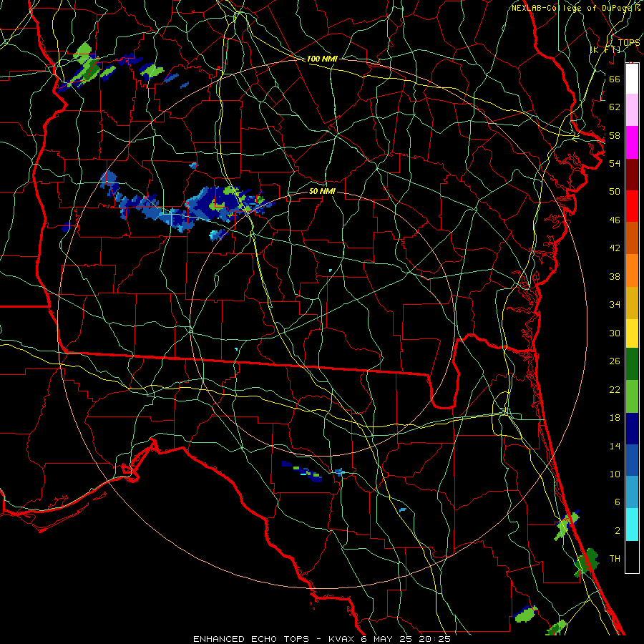Click the '100 NMI' range ring label
Image resolution: width=644 pixels, height=644 pixels.
(322, 59)
